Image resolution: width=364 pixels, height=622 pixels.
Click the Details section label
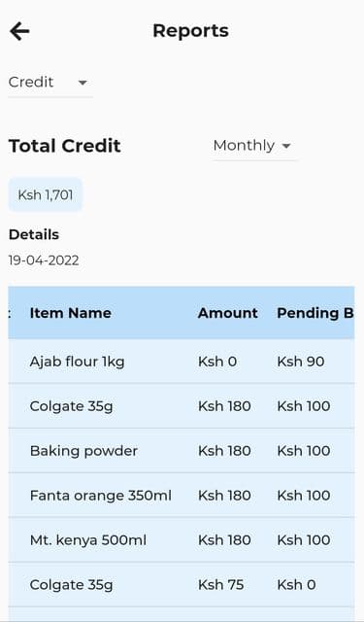(34, 234)
